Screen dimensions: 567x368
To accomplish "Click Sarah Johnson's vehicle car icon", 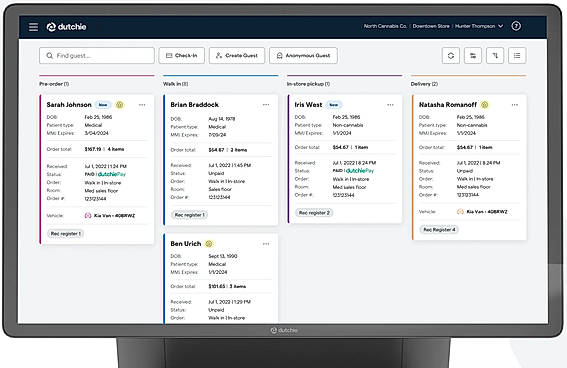I will 88,215.
